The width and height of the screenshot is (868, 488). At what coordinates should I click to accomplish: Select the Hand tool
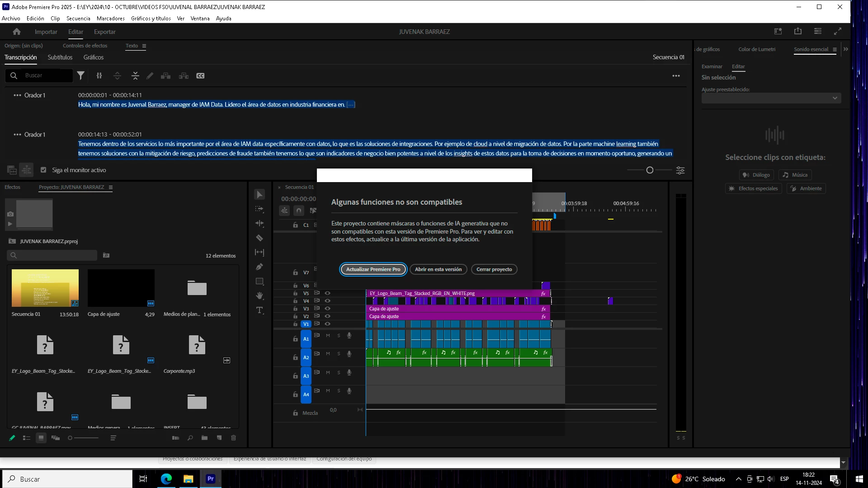(x=259, y=296)
